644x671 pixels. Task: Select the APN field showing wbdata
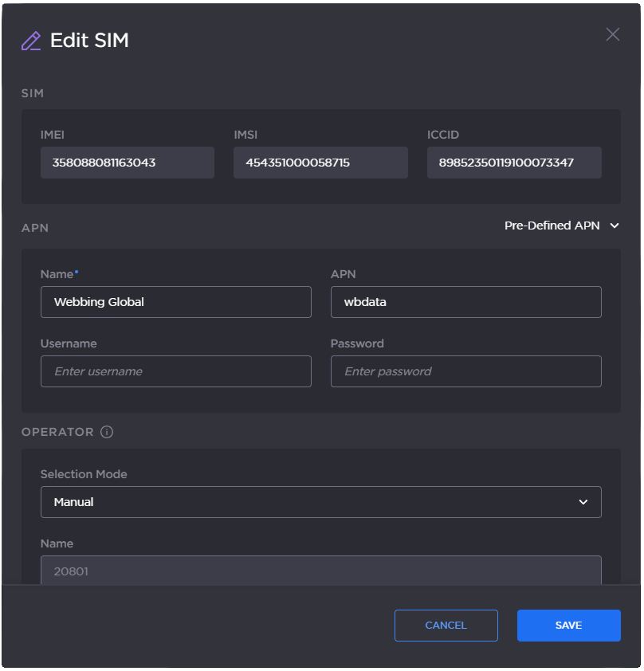[465, 302]
